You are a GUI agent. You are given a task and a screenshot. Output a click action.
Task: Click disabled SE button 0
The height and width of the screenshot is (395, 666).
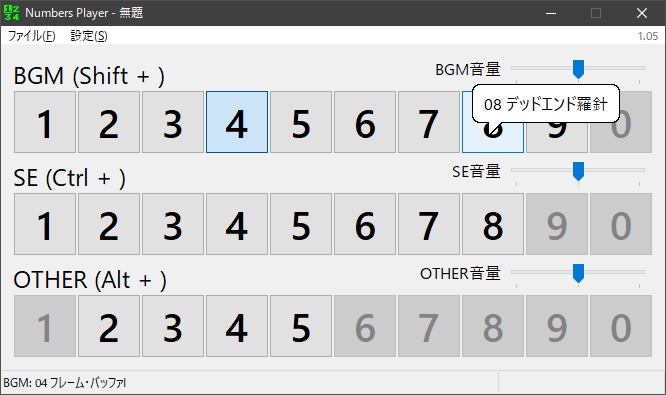(x=621, y=224)
